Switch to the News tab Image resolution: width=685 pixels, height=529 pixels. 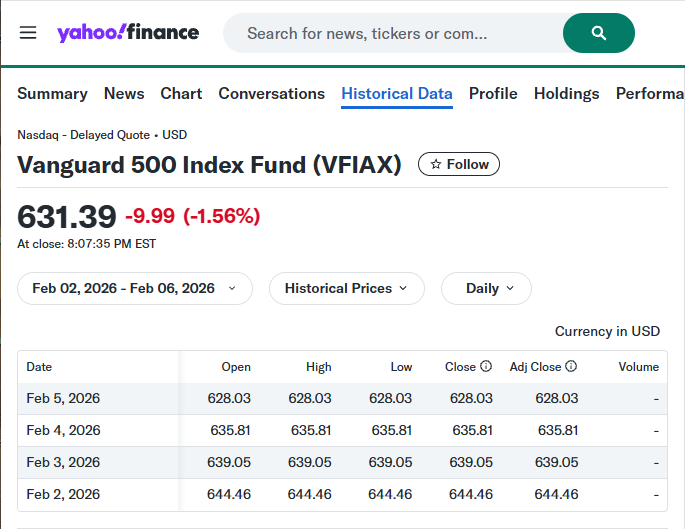[124, 93]
